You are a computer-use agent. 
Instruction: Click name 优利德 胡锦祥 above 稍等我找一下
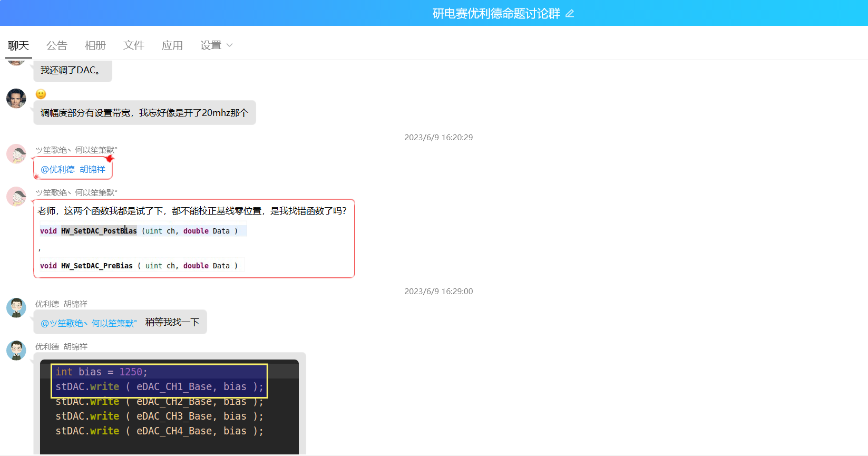click(x=62, y=304)
